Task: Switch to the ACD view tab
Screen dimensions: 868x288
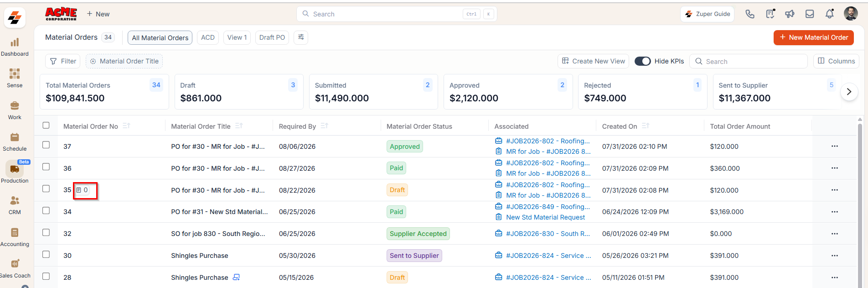Action: pos(208,37)
